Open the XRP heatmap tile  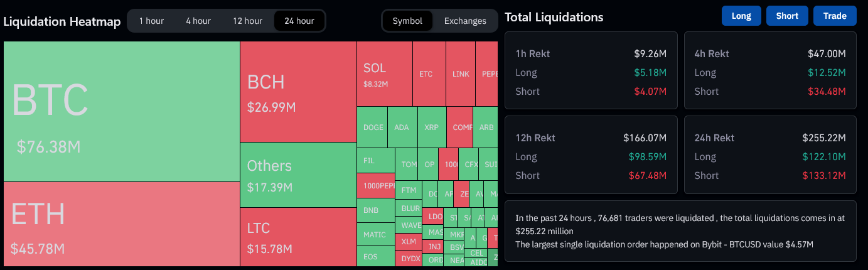[431, 127]
